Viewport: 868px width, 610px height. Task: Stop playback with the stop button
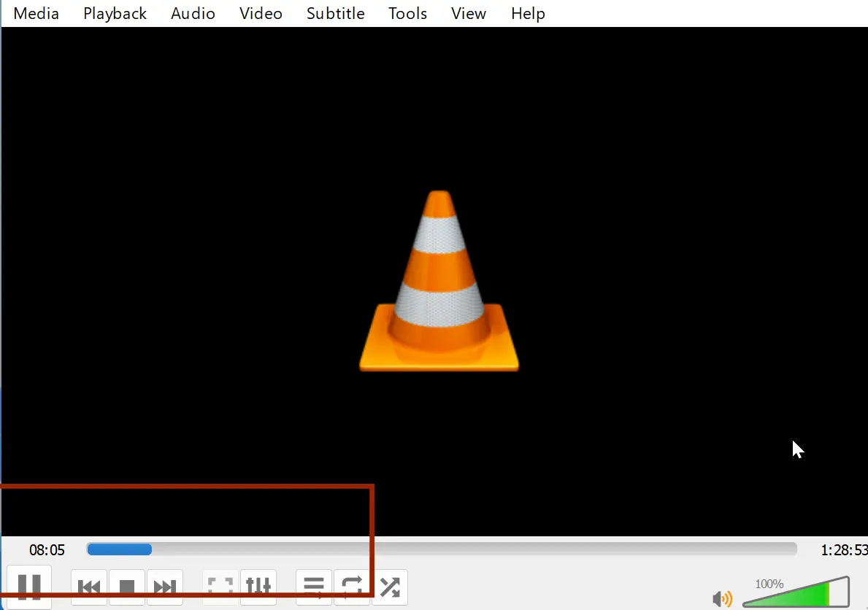(x=127, y=587)
